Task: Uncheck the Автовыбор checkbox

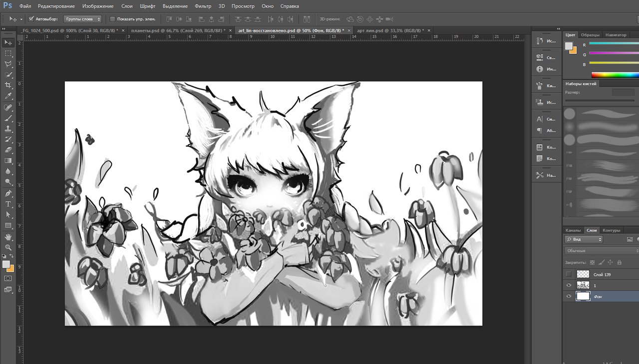Action: pos(31,19)
